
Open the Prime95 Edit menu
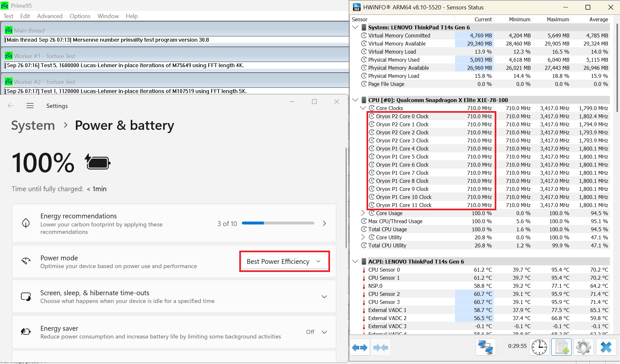click(25, 16)
